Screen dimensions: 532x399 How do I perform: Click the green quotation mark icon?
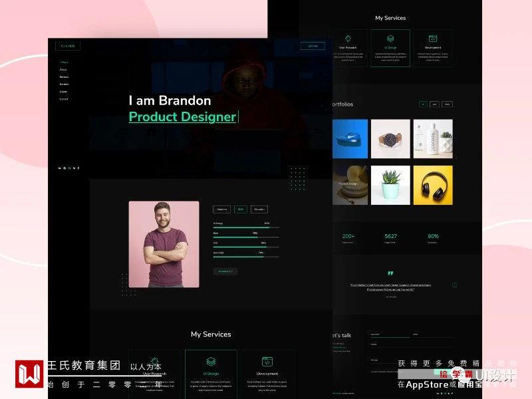point(390,273)
